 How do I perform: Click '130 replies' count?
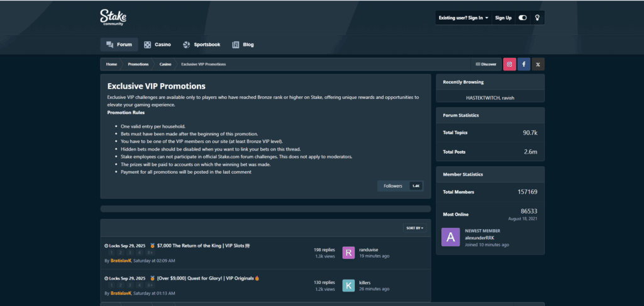325,283
